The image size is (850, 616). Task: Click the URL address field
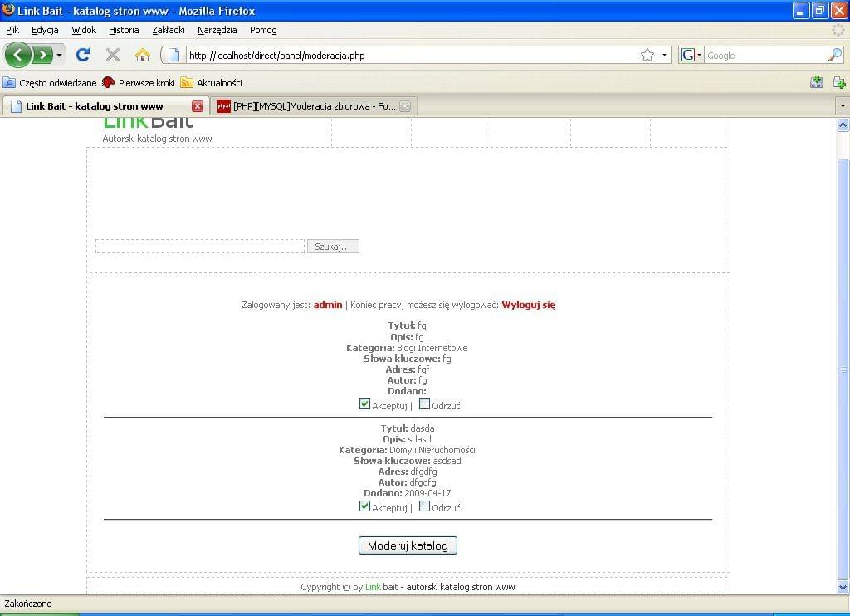coord(412,56)
